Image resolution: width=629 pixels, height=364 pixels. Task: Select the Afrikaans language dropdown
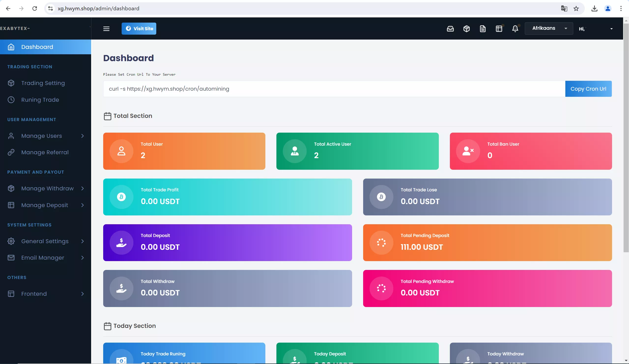pyautogui.click(x=549, y=28)
